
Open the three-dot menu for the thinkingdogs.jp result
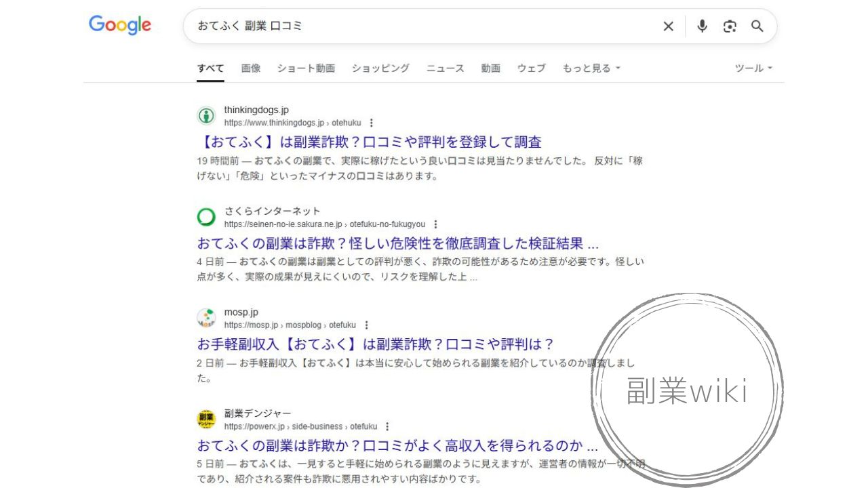(371, 123)
